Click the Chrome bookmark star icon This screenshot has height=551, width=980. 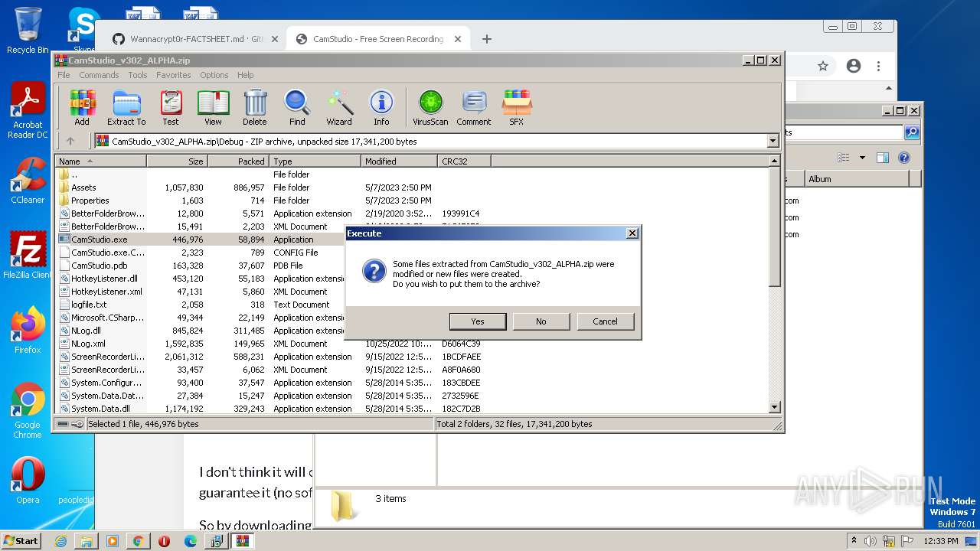coord(823,66)
